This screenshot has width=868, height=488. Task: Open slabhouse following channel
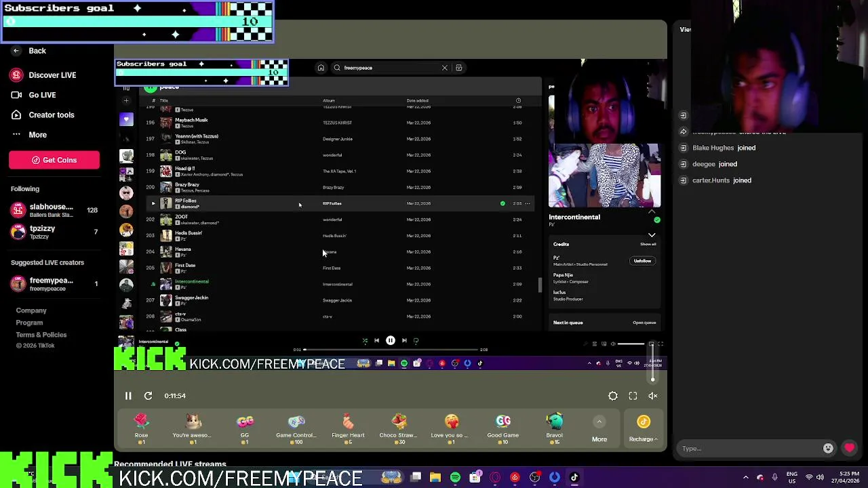click(x=54, y=210)
